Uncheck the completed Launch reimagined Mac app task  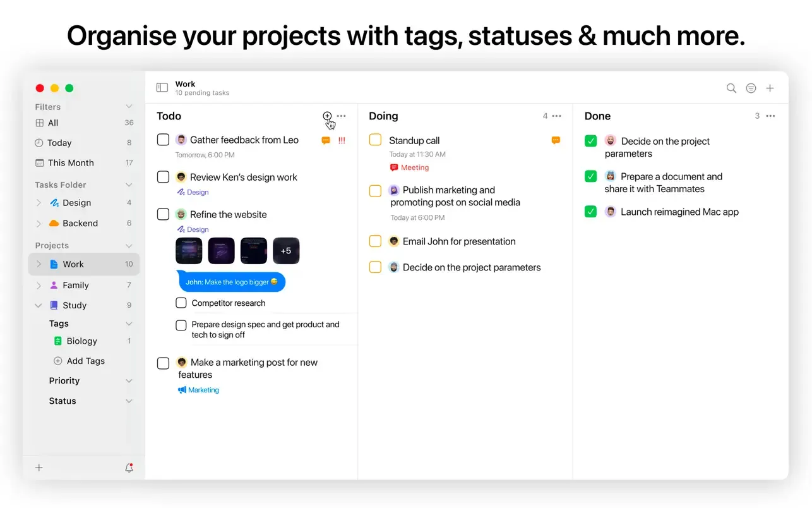590,212
